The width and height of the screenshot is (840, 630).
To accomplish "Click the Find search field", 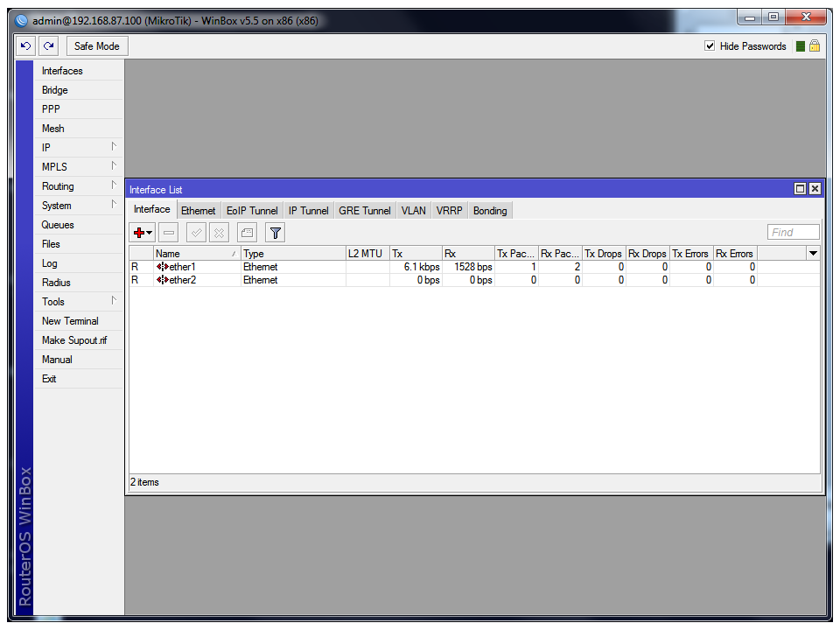I will [793, 232].
